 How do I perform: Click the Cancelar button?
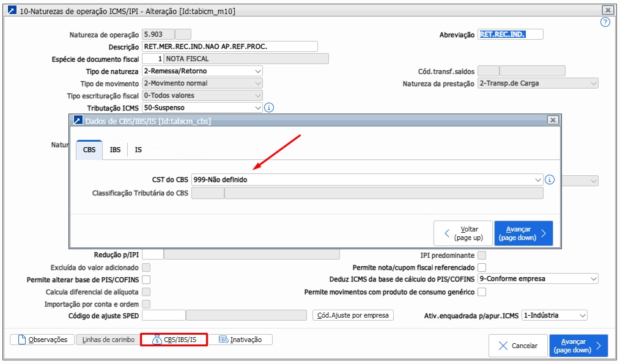point(518,346)
